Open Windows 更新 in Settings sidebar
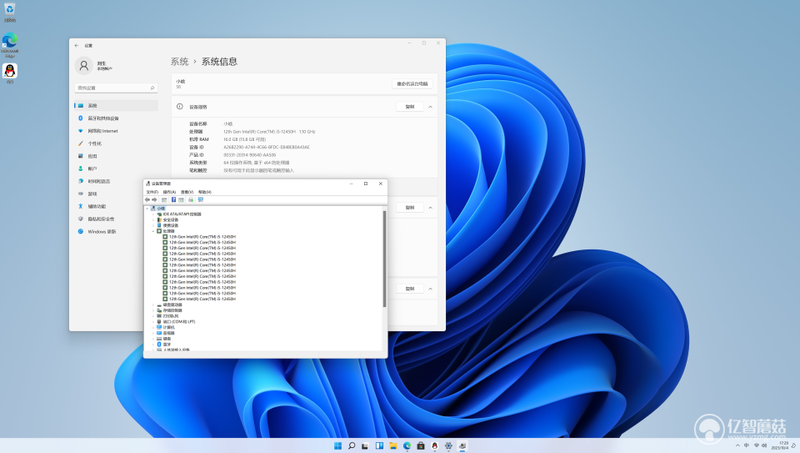The width and height of the screenshot is (800, 453). coord(116,232)
